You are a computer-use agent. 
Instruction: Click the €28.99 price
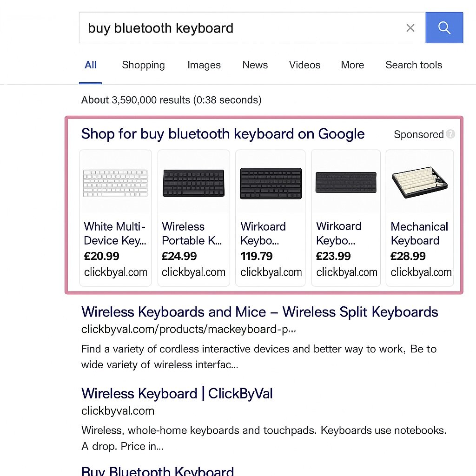(408, 256)
